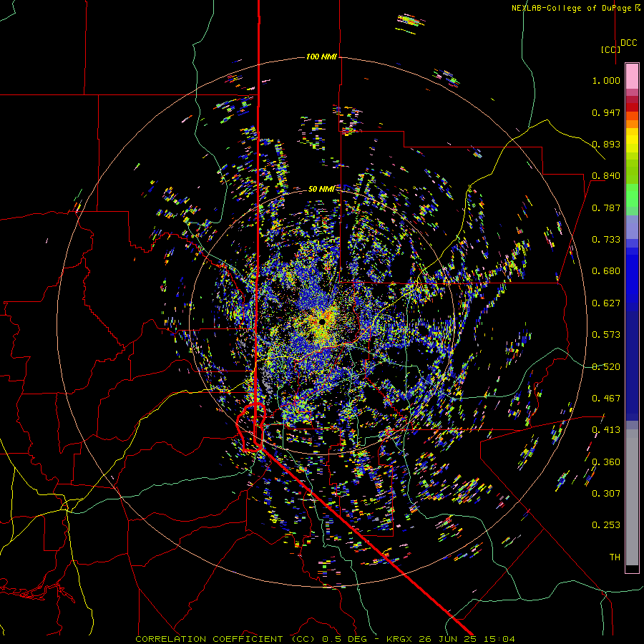The height and width of the screenshot is (644, 644).
Task: Click the 0.787 scale value
Action: (x=606, y=208)
